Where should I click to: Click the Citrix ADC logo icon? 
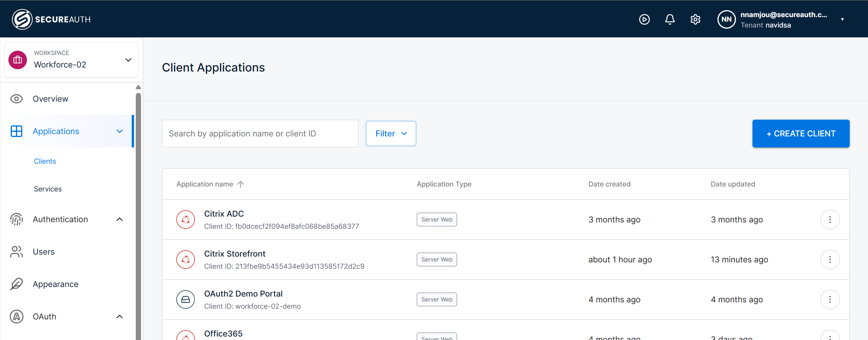coord(185,219)
